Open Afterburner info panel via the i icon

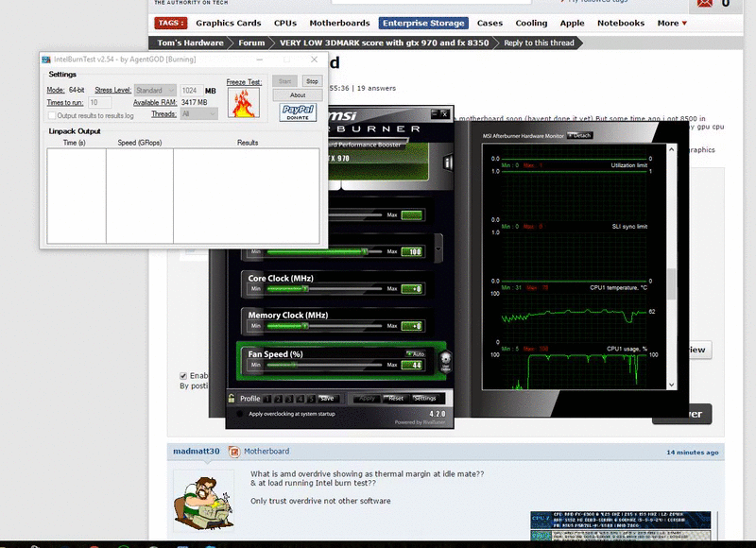click(448, 163)
